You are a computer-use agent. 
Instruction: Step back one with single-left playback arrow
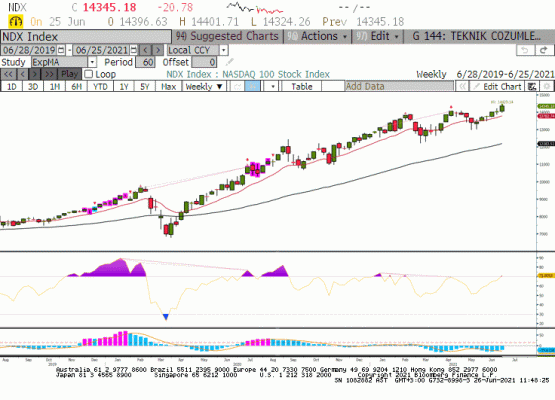tap(22, 74)
